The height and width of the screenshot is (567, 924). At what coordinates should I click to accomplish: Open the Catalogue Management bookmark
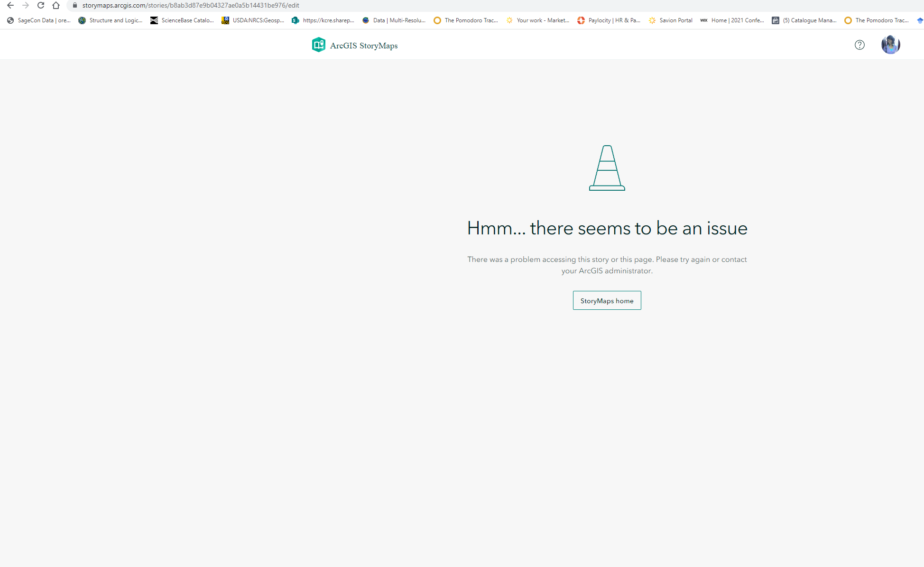click(x=804, y=20)
